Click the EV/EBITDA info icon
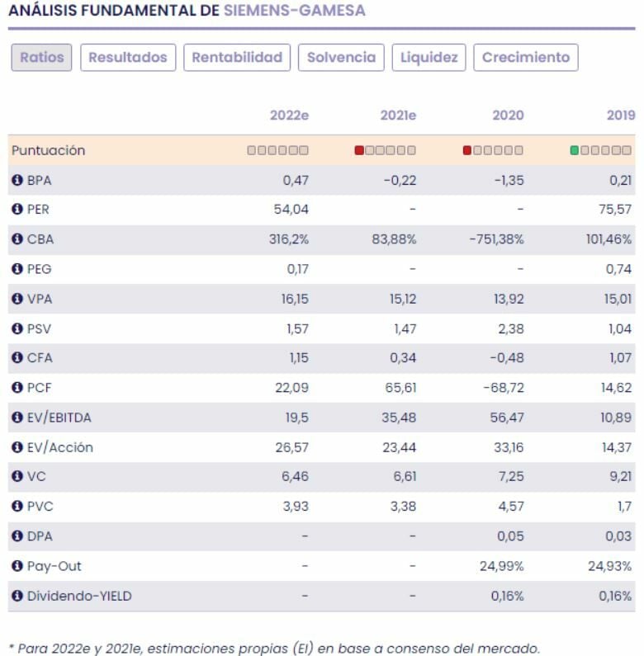 click(17, 418)
